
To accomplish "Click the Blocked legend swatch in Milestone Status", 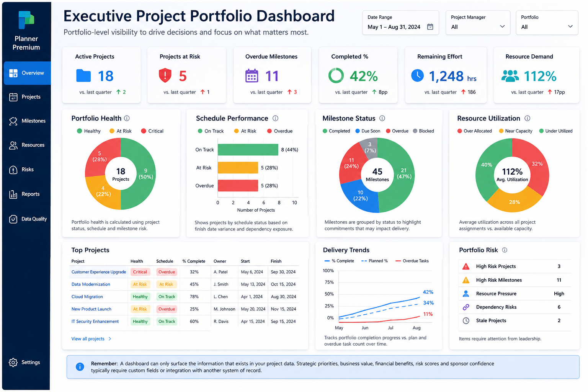I will click(x=415, y=131).
